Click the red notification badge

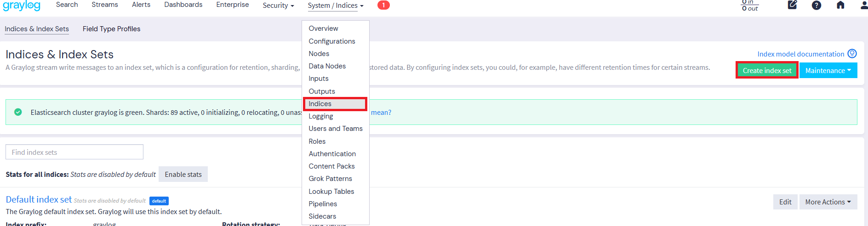pos(383,5)
